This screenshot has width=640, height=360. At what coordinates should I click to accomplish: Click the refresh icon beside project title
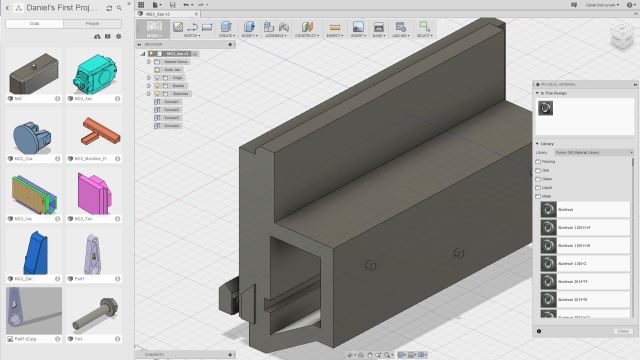109,8
